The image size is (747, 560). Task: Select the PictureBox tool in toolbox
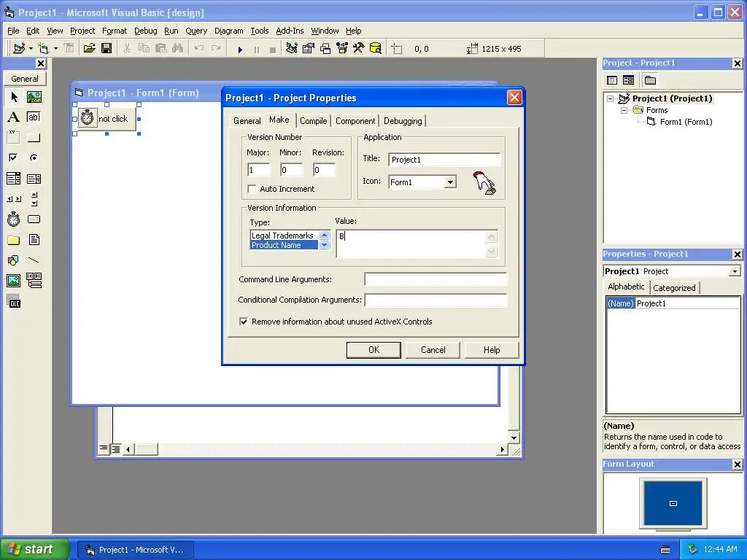pyautogui.click(x=34, y=97)
